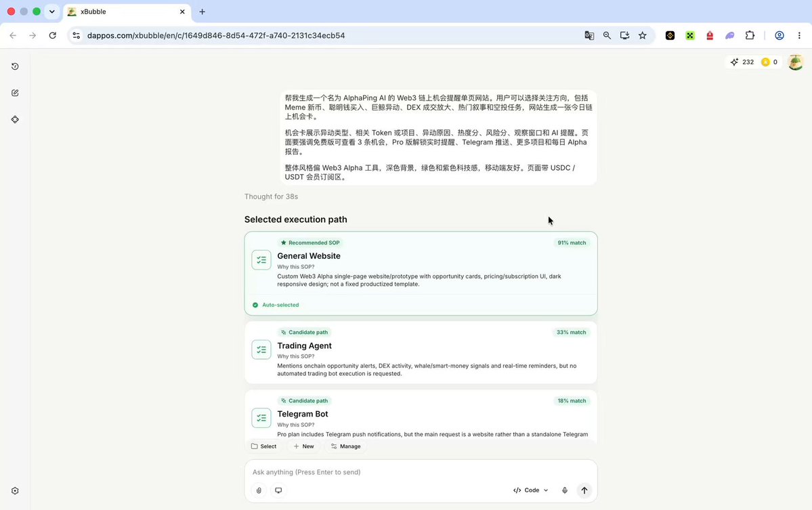
Task: Activate microphone voice input
Action: [565, 490]
